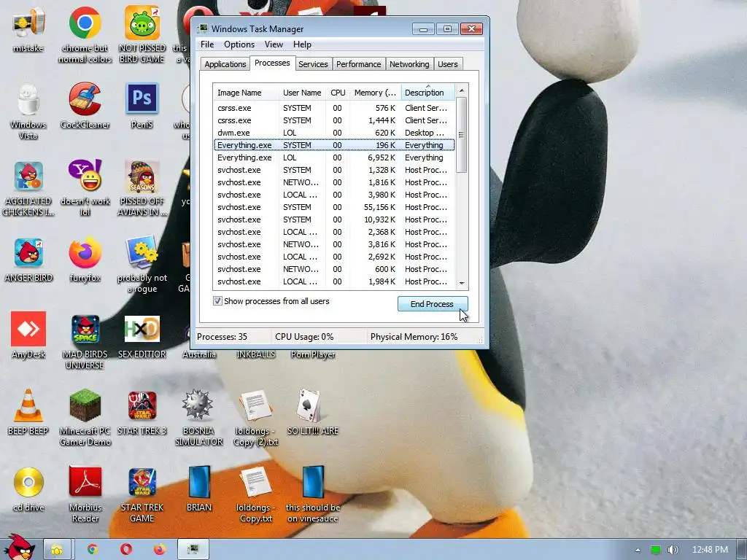
Task: Select the 'doesn't work lol' Yahoo icon
Action: click(85, 187)
